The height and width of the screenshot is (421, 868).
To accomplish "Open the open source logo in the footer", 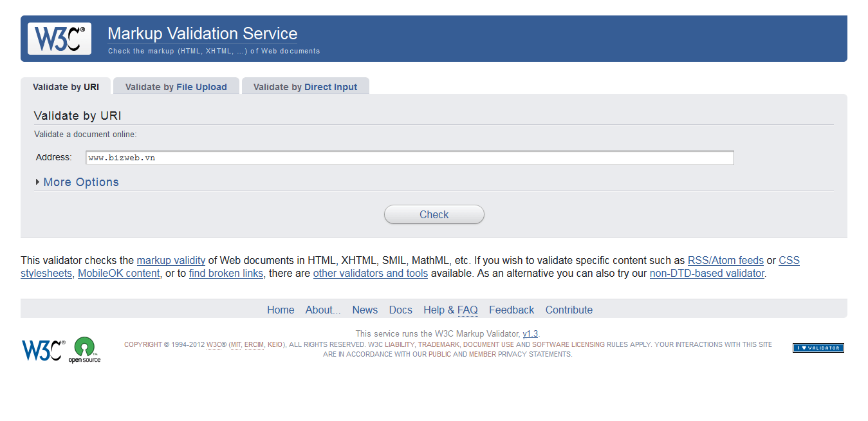I will pos(85,350).
